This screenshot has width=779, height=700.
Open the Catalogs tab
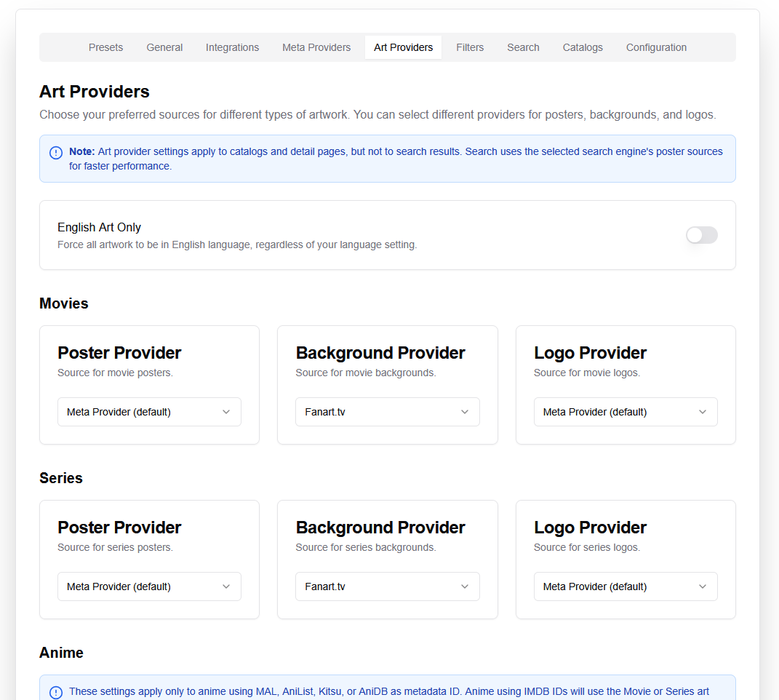583,47
